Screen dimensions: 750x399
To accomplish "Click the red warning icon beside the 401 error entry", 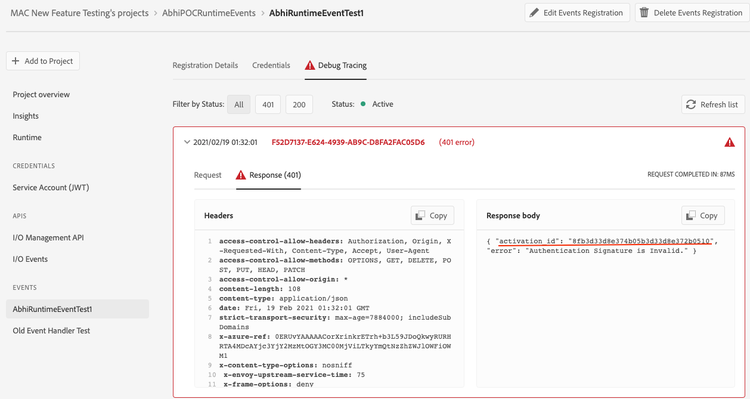I will (x=729, y=142).
